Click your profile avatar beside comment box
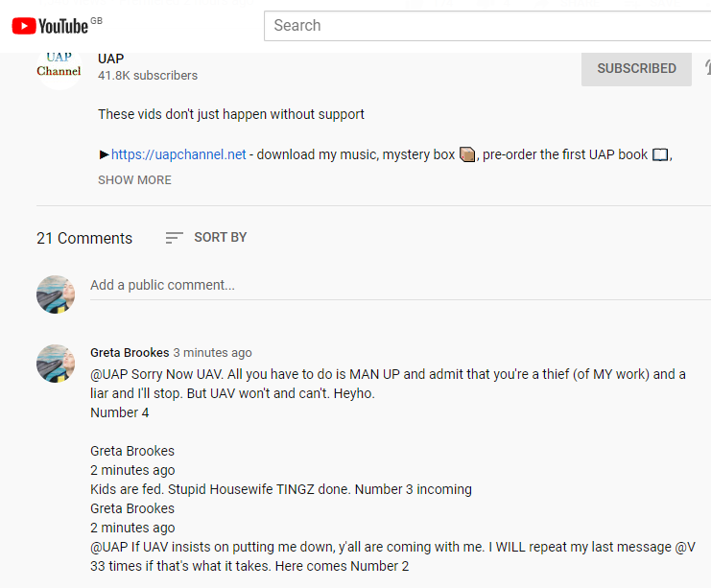 pos(56,294)
